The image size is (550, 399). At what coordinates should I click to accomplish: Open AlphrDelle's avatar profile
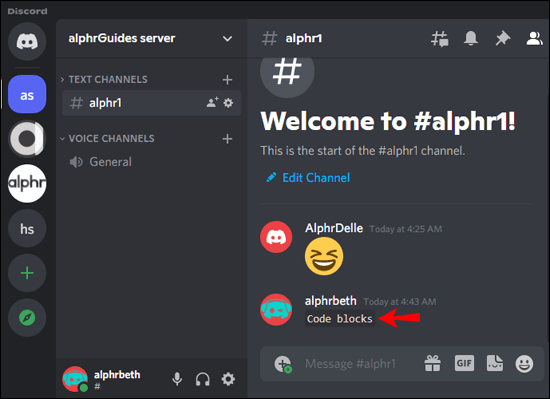point(276,237)
